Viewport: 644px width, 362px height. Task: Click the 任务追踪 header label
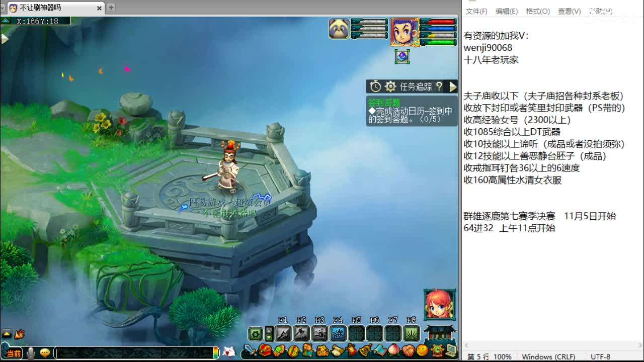click(416, 86)
